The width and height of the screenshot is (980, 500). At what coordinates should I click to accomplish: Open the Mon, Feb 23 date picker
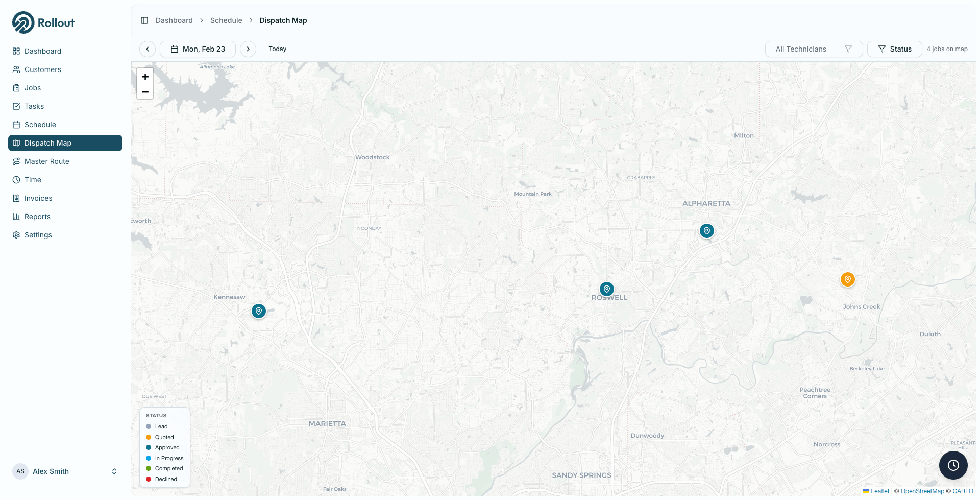point(198,49)
